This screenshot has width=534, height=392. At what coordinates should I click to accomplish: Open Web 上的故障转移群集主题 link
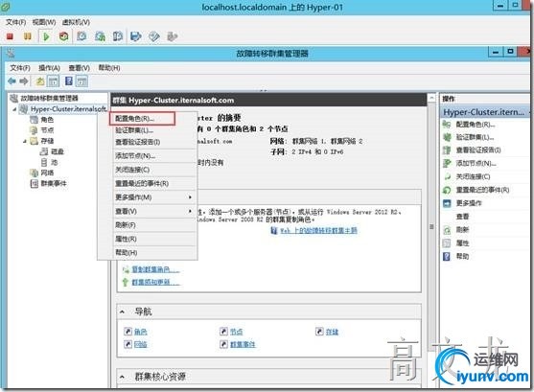coord(318,231)
